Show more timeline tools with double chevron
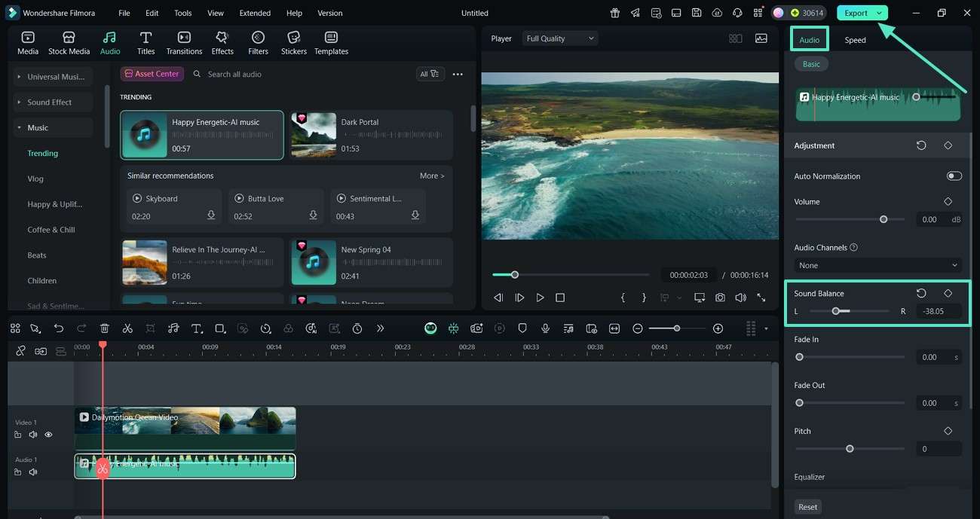Image resolution: width=980 pixels, height=519 pixels. tap(380, 328)
